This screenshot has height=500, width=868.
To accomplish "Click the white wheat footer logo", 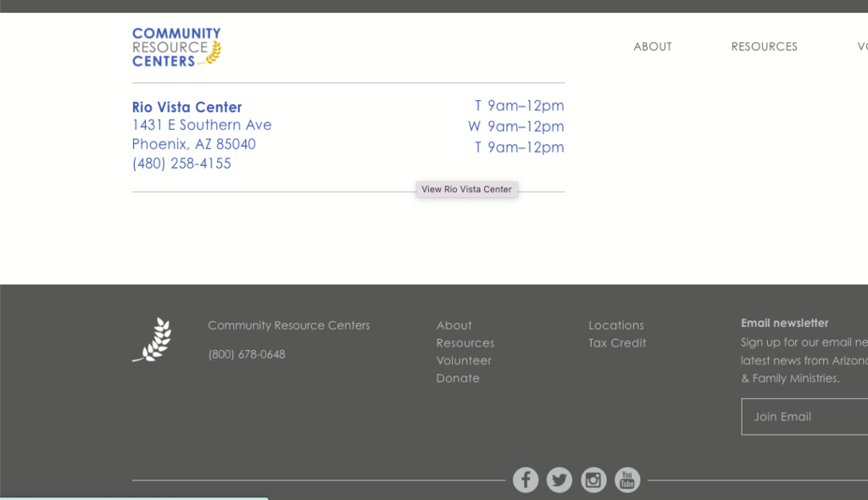I will pos(153,341).
